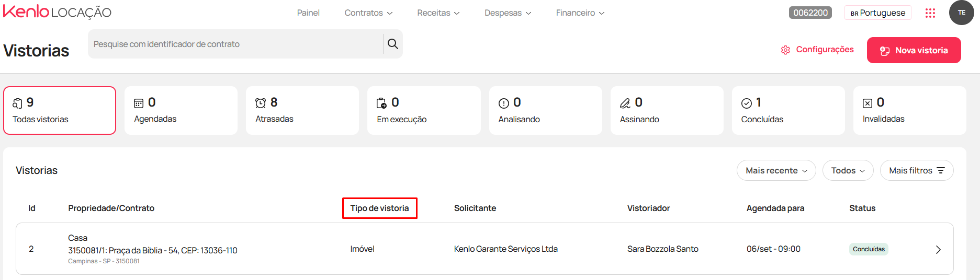This screenshot has width=980, height=280.
Task: Click the Nova vistoria button
Action: [914, 50]
